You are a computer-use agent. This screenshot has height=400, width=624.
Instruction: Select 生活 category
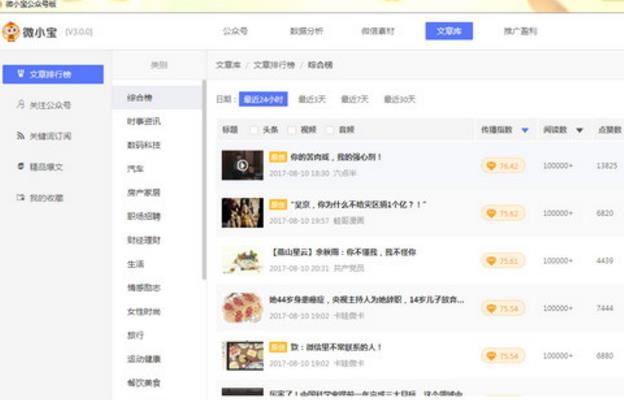click(135, 264)
